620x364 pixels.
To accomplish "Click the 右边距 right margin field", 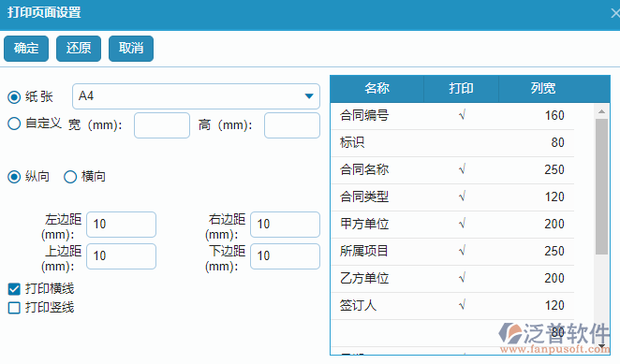I will tap(285, 225).
